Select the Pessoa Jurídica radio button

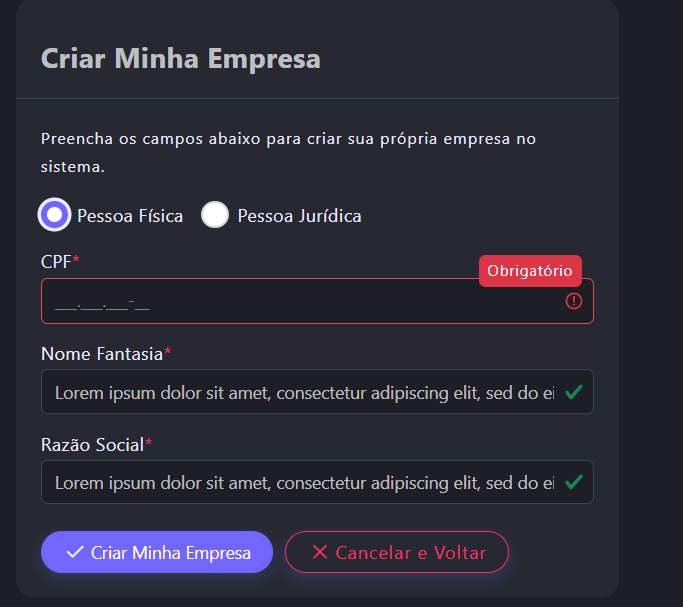(x=215, y=215)
